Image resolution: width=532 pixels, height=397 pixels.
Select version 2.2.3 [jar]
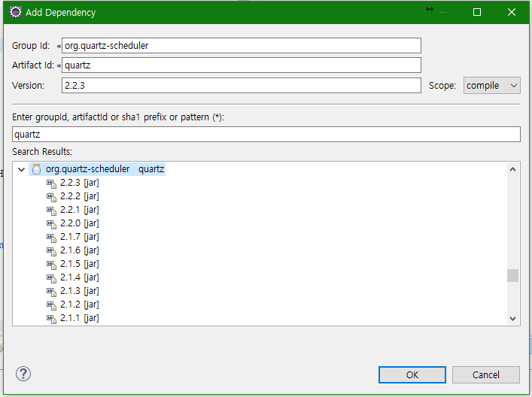point(80,183)
